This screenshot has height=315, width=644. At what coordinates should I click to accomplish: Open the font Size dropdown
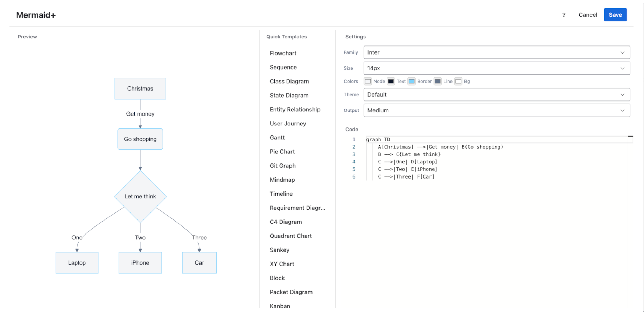497,68
